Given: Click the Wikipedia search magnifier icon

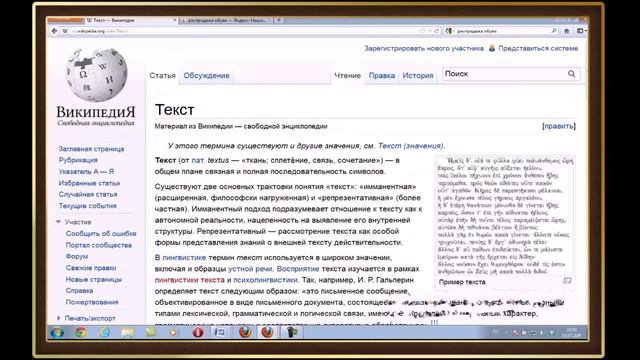Looking at the screenshot, I should (x=571, y=74).
